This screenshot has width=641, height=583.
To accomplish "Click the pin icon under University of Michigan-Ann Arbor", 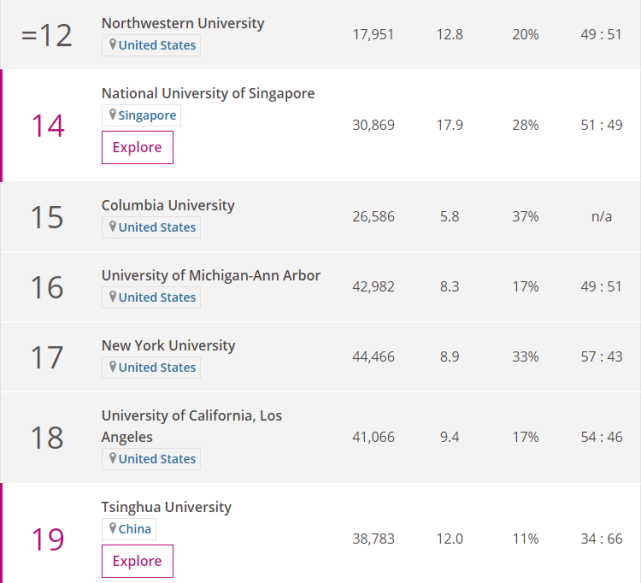I will coord(113,297).
